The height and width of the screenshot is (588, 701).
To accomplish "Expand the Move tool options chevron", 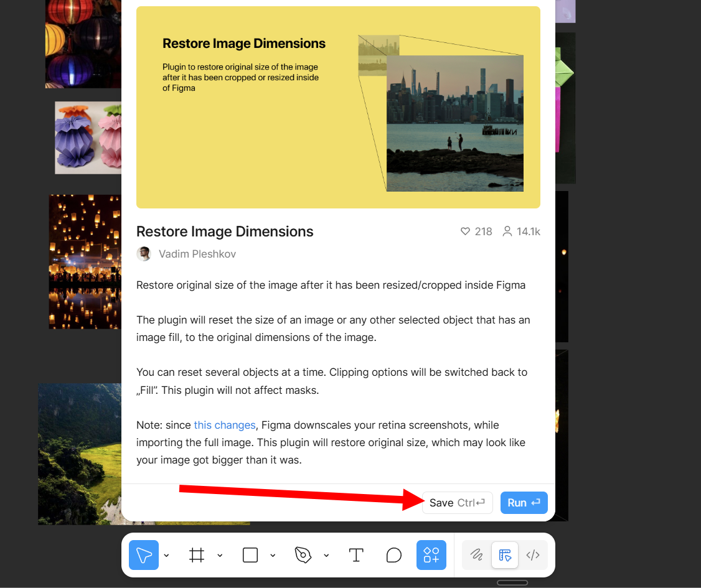I will (166, 556).
